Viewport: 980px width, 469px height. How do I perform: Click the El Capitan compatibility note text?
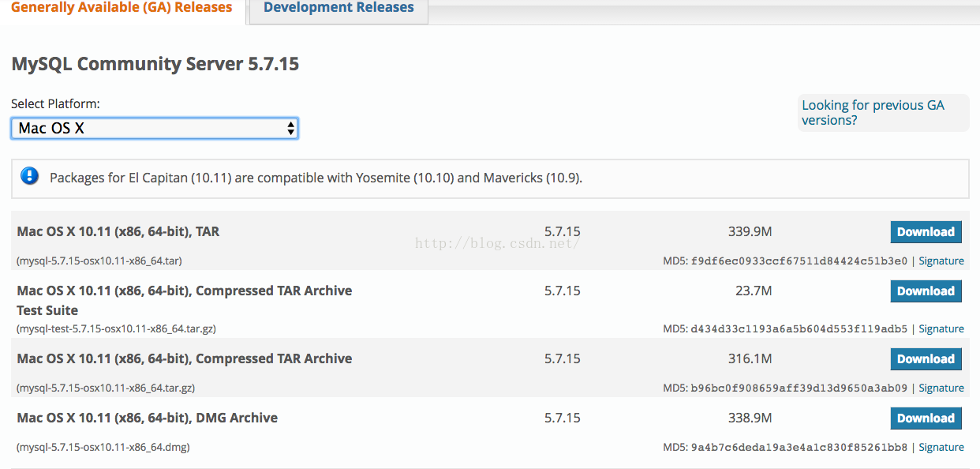(316, 178)
